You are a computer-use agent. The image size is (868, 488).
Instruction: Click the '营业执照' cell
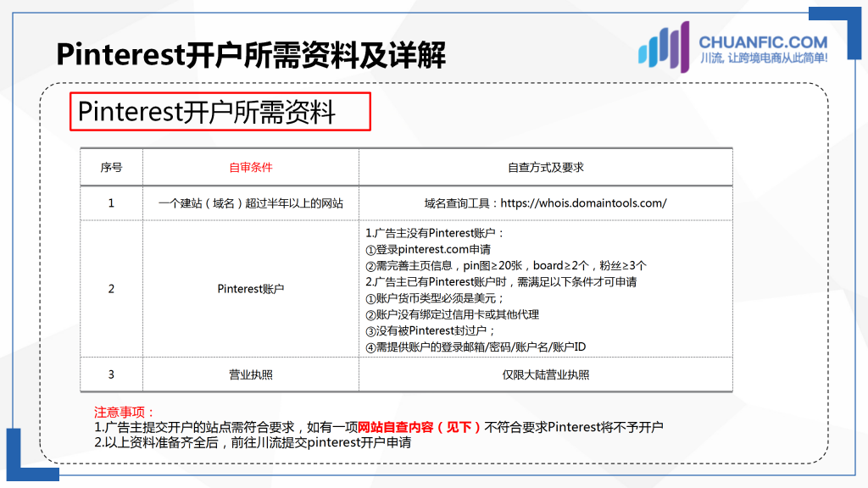click(x=251, y=374)
